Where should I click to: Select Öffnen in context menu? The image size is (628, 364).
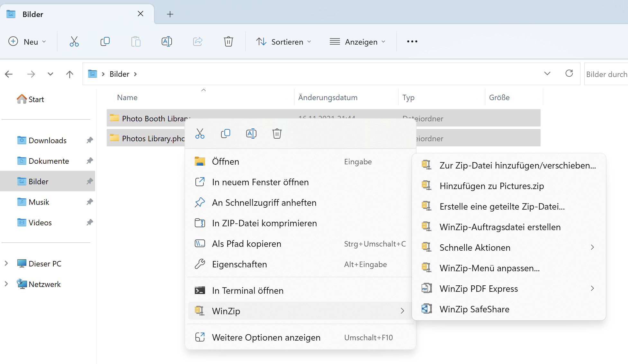click(x=300, y=161)
